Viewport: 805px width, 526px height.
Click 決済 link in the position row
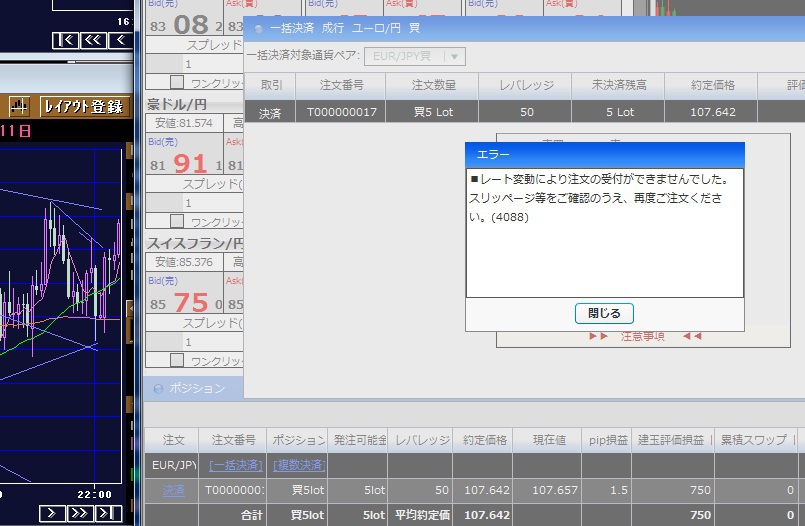173,490
